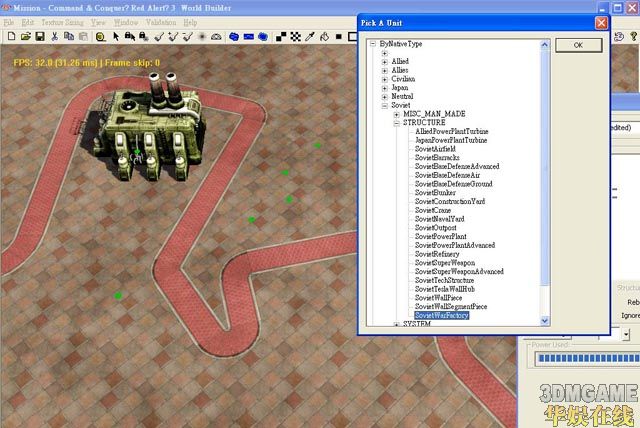Select the round blue ocean tool
Image resolution: width=640 pixels, height=428 pixels.
(x=263, y=37)
